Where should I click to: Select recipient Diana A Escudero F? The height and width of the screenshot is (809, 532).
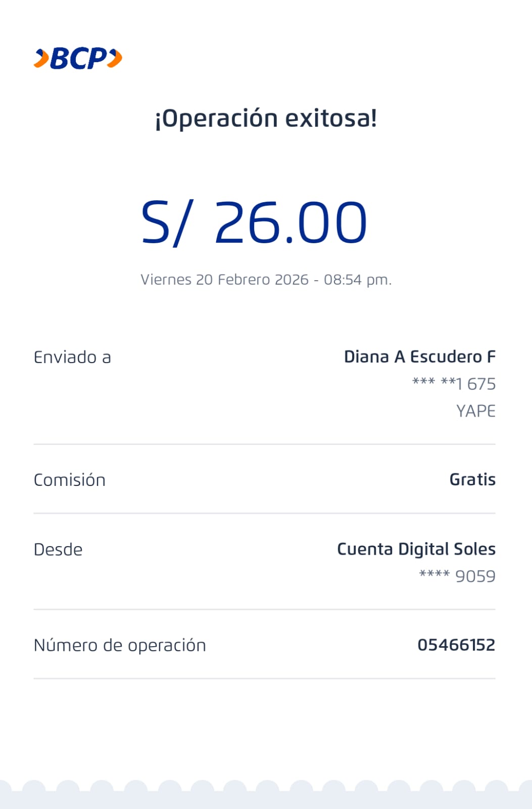click(419, 357)
